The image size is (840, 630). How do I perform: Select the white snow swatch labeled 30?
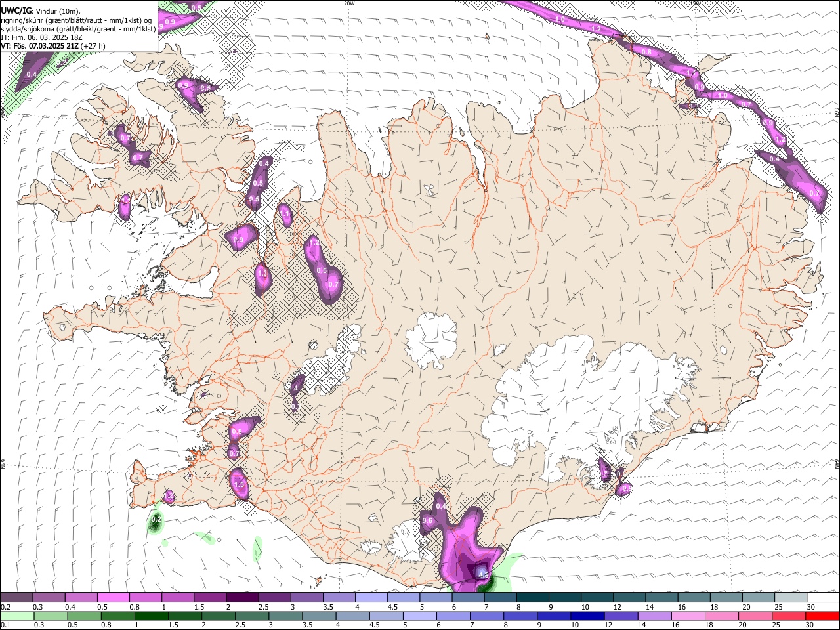point(824,598)
